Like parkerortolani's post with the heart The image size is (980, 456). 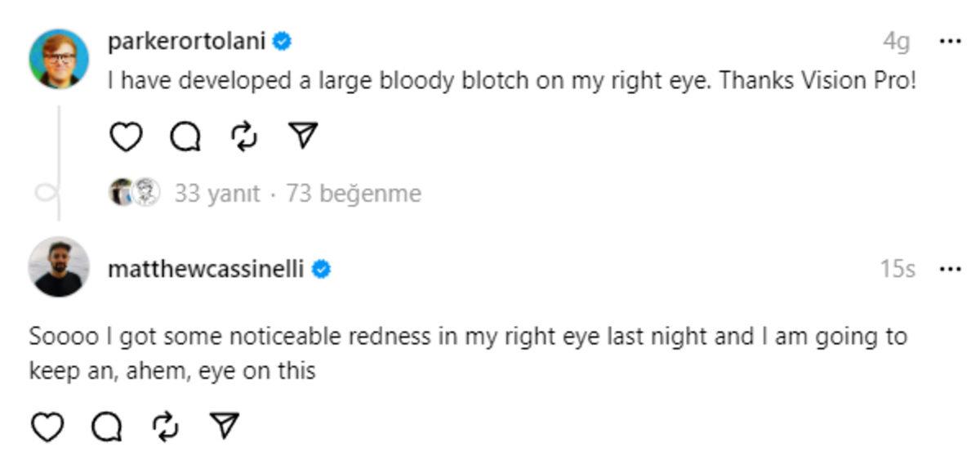click(126, 136)
